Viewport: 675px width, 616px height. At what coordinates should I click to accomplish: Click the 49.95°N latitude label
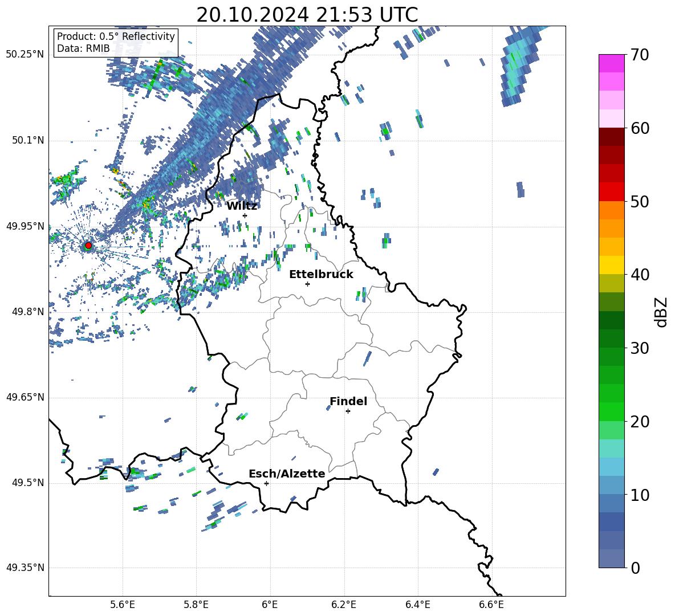[25, 226]
